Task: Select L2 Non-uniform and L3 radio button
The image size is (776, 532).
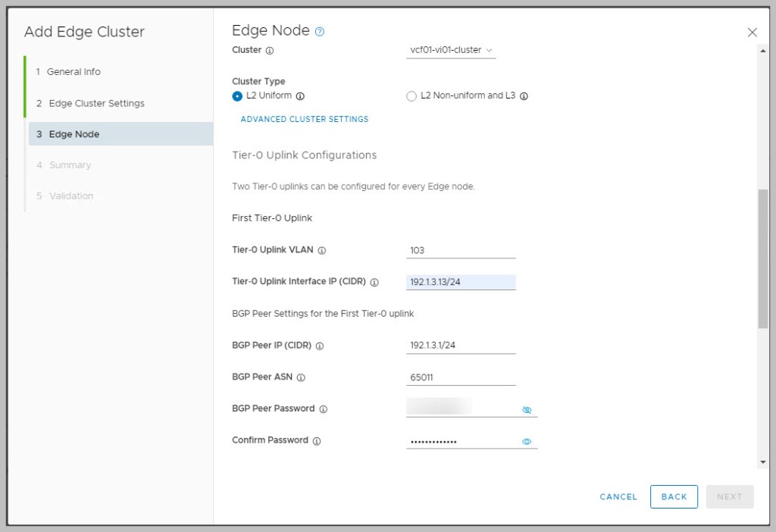Action: pos(411,96)
